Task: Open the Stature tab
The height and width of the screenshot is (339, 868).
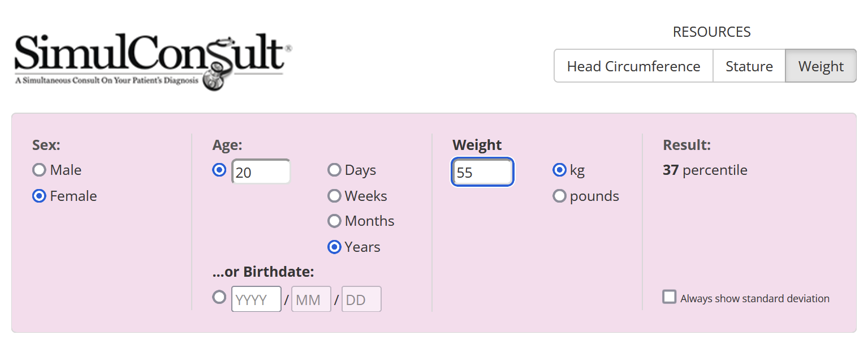Action: pyautogui.click(x=749, y=66)
